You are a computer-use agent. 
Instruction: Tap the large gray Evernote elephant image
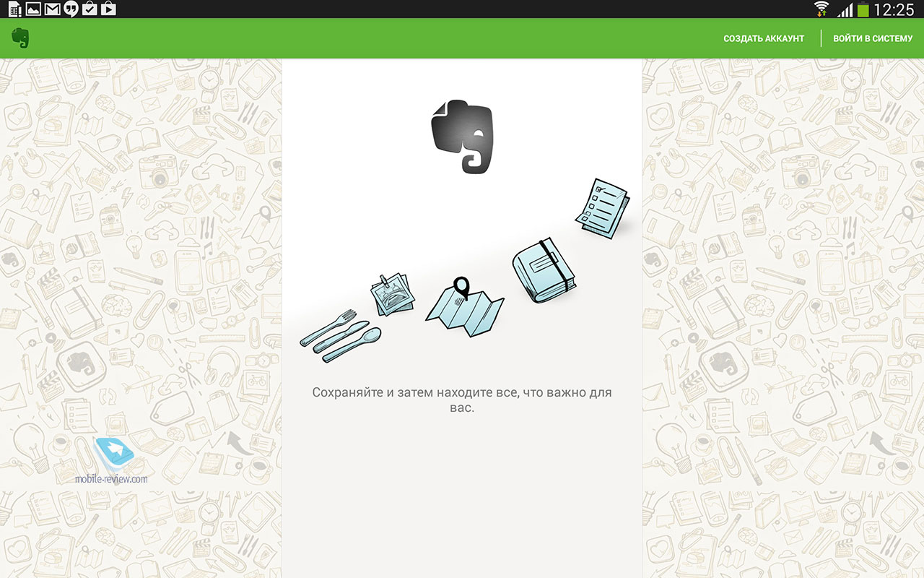click(462, 137)
